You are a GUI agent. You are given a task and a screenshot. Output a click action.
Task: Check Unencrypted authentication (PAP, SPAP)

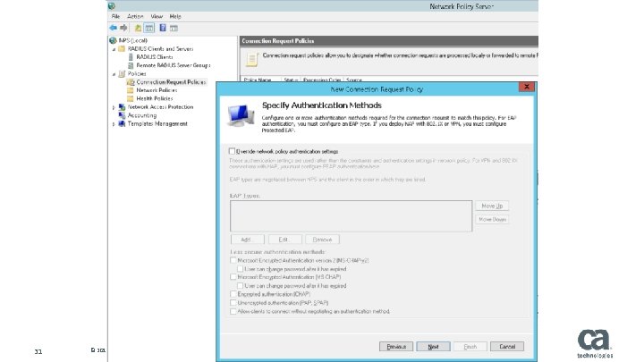[x=233, y=303]
